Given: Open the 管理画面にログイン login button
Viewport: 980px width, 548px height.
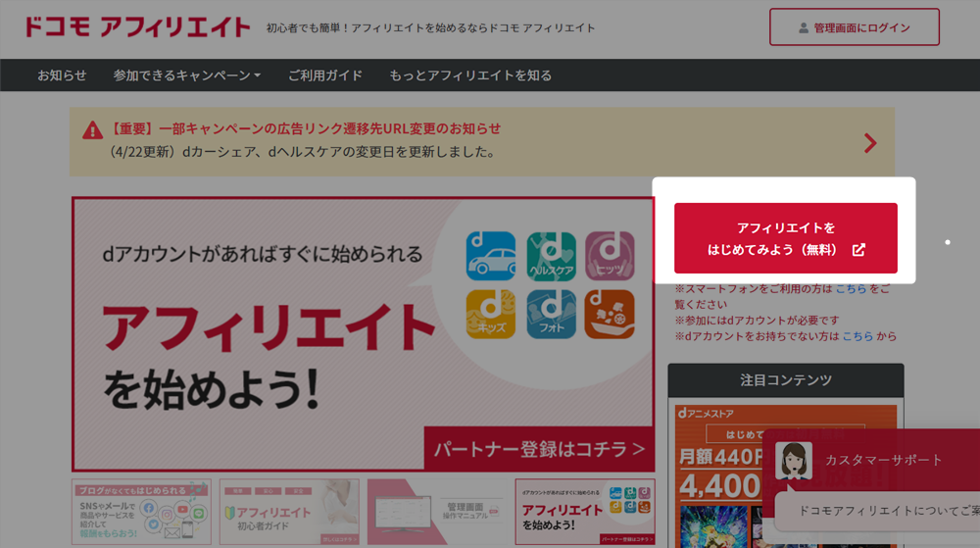Looking at the screenshot, I should 854,26.
